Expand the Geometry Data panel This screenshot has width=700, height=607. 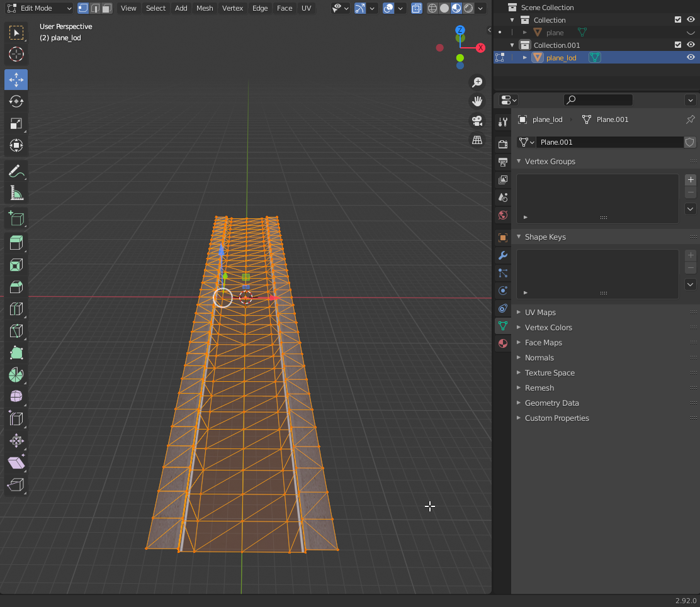coord(551,403)
